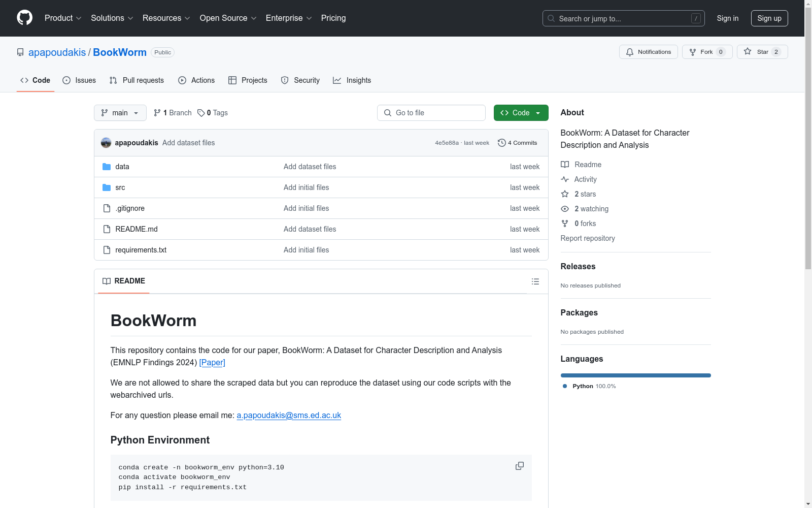Click the star icon to star BookWorm
The height and width of the screenshot is (508, 812).
point(748,51)
